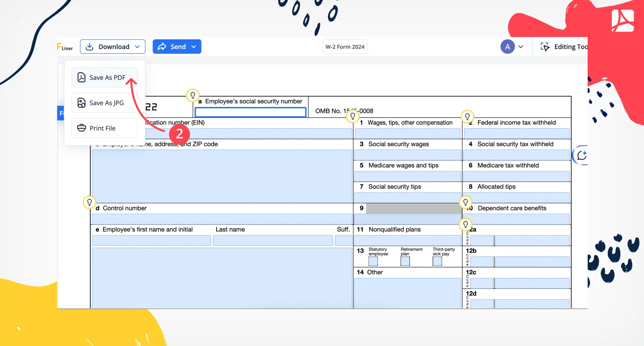The height and width of the screenshot is (346, 644).
Task: Click the image file icon in Save As JPG
Action: pyautogui.click(x=81, y=103)
